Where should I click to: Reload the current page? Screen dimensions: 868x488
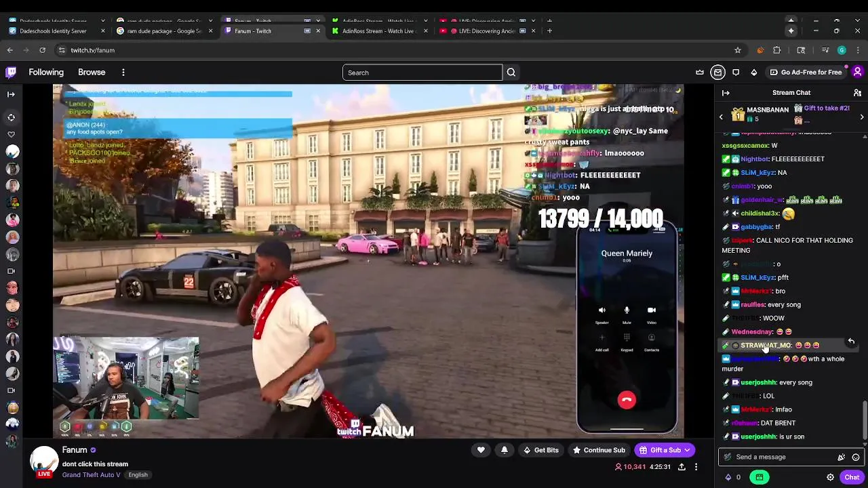pos(42,50)
